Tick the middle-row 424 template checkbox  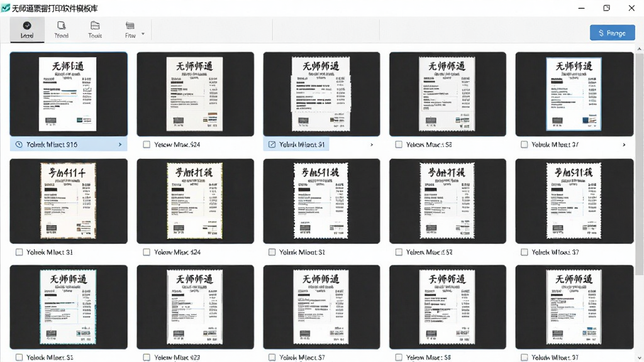point(147,252)
